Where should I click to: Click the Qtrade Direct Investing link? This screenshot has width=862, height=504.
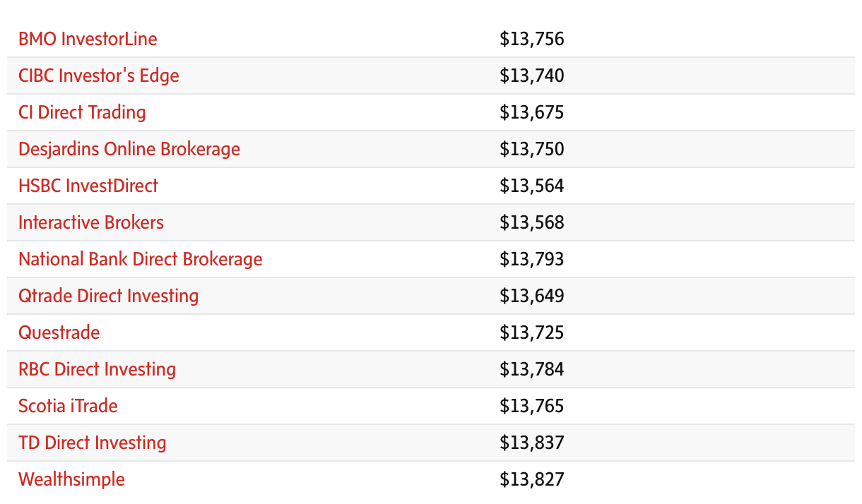pos(109,296)
